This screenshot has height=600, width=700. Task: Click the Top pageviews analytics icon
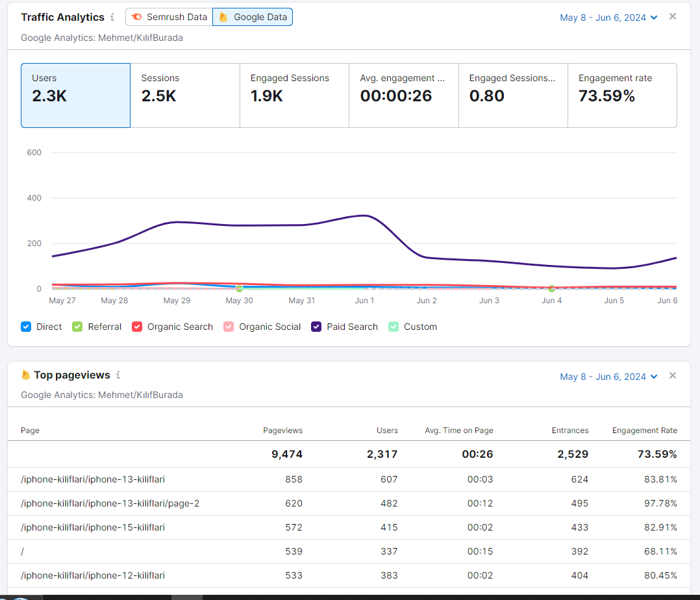coord(26,375)
